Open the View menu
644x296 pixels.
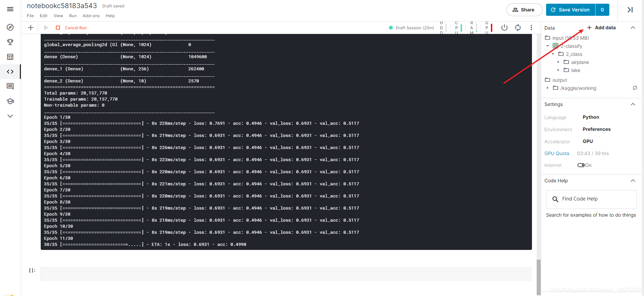(x=58, y=16)
